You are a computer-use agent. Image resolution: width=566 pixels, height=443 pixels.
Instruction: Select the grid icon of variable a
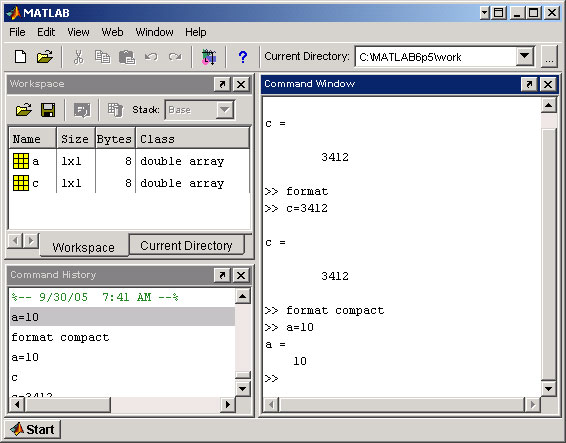coord(21,161)
